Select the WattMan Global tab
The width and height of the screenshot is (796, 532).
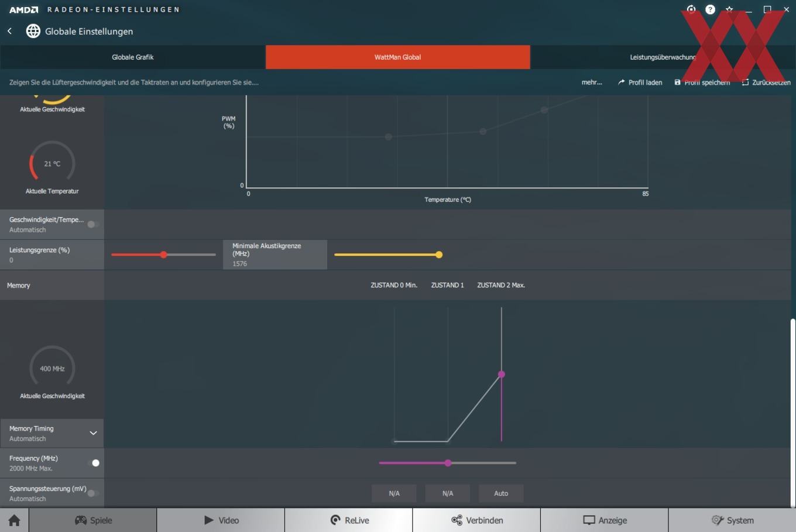pyautogui.click(x=398, y=57)
